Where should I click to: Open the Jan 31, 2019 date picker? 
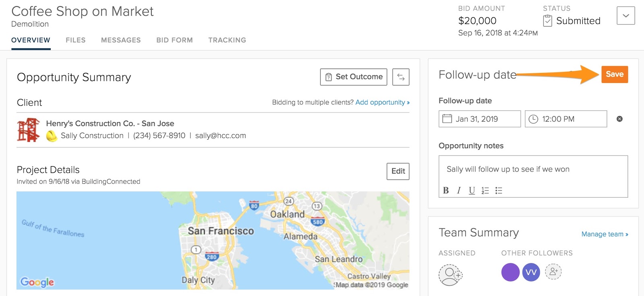(479, 119)
